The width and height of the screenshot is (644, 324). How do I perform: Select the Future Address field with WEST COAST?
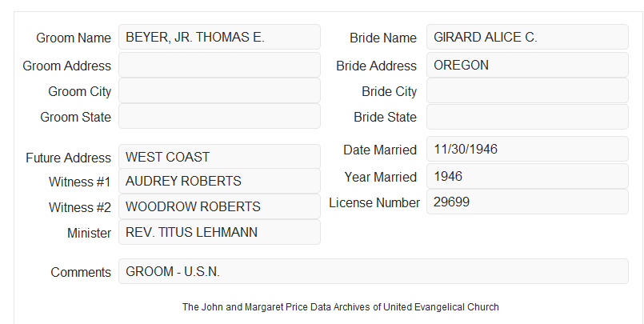pos(219,157)
